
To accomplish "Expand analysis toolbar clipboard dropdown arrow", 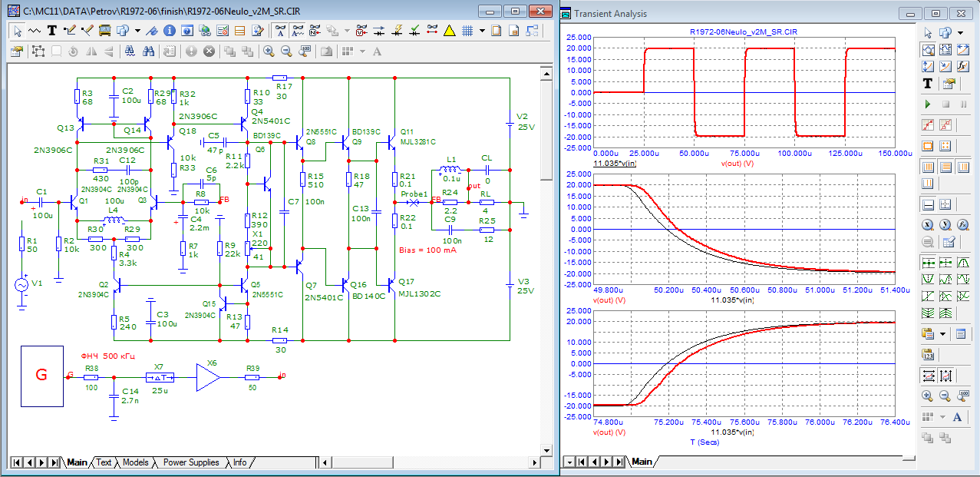I will 942,334.
